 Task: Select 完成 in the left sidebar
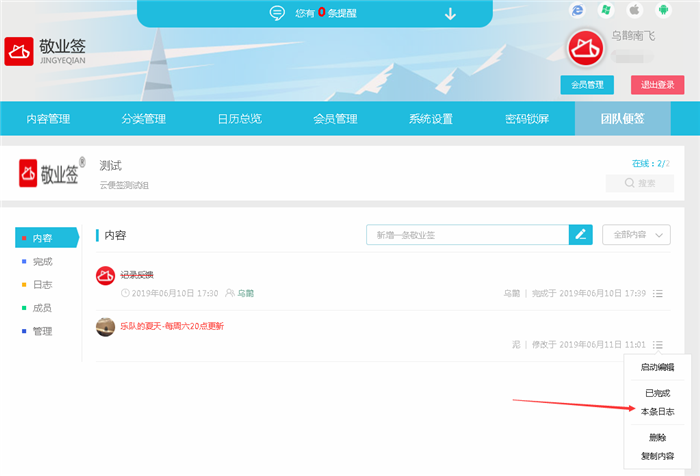click(x=42, y=261)
